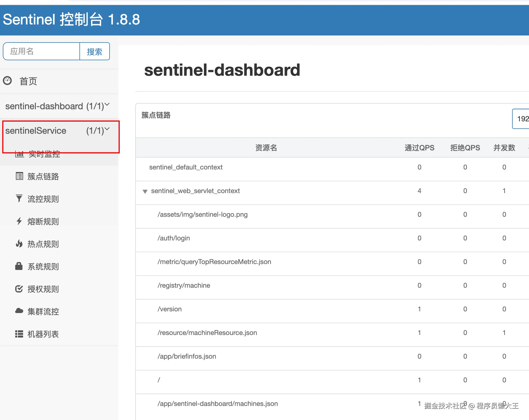Viewport: 529px width, 420px height.
Task: Click the list icon for 机器列表
Action: pyautogui.click(x=19, y=334)
